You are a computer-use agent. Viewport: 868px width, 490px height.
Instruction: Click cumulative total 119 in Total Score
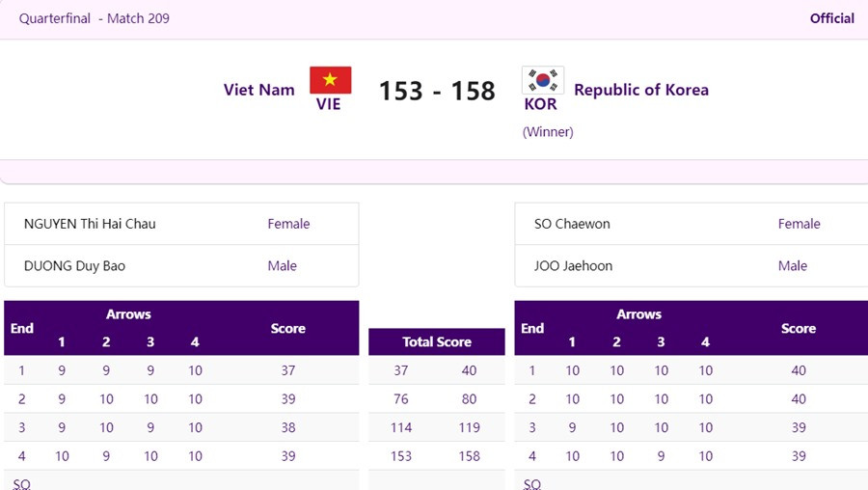[x=470, y=427]
